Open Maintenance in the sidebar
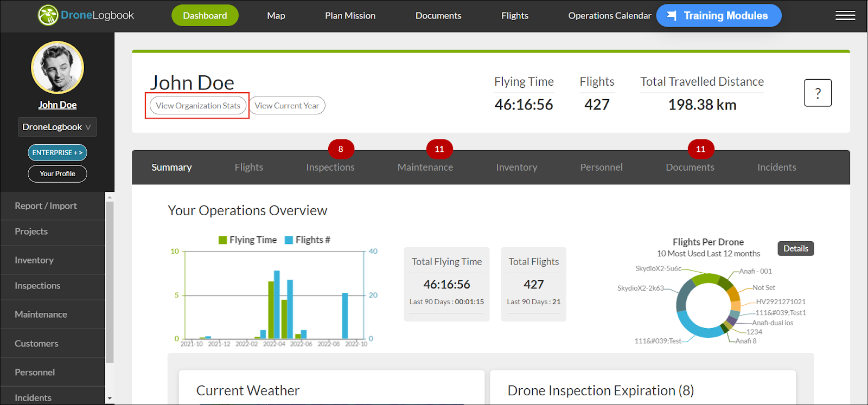Image resolution: width=868 pixels, height=405 pixels. point(53,314)
